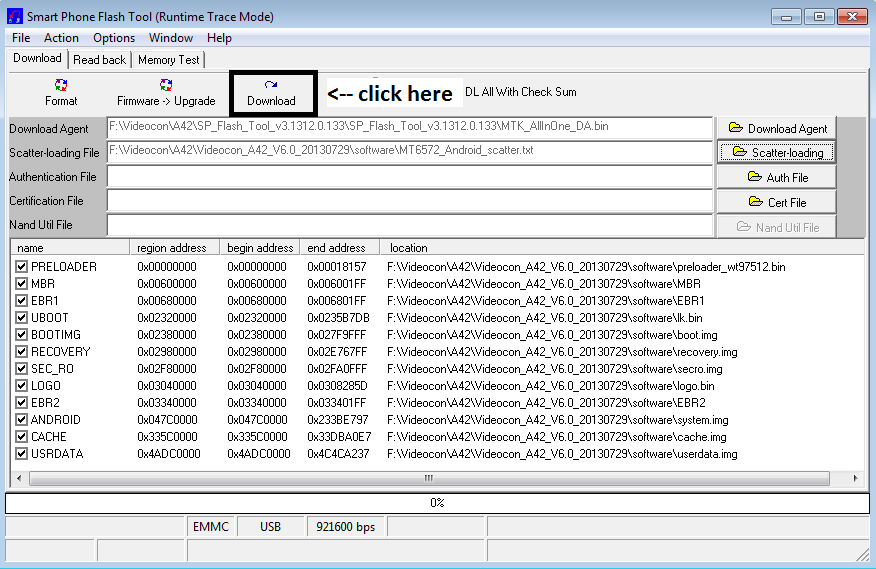Click the Smart Phone Flash Tool title icon
The image size is (876, 569).
click(x=15, y=16)
